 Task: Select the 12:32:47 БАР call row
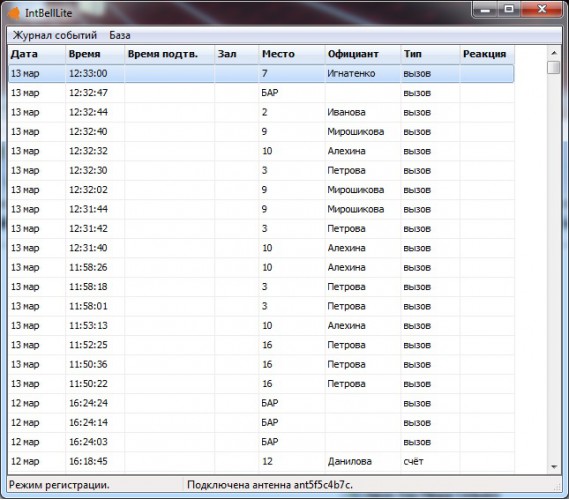(261, 93)
